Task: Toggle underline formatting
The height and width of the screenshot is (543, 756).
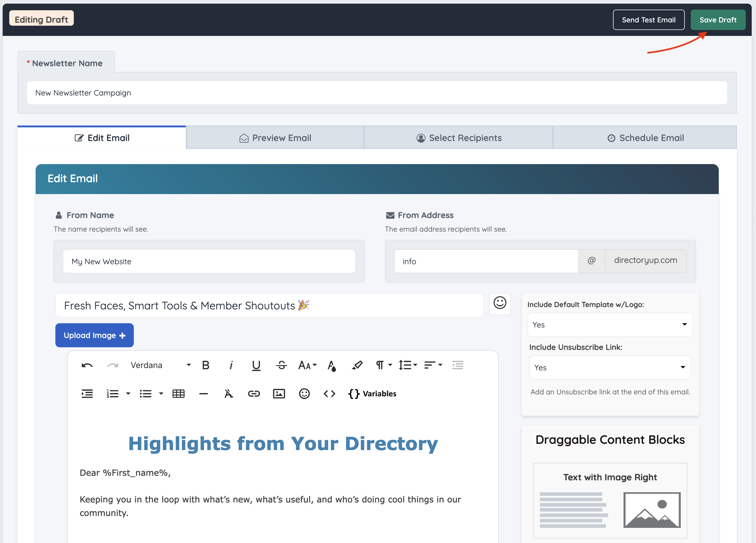Action: [x=256, y=365]
